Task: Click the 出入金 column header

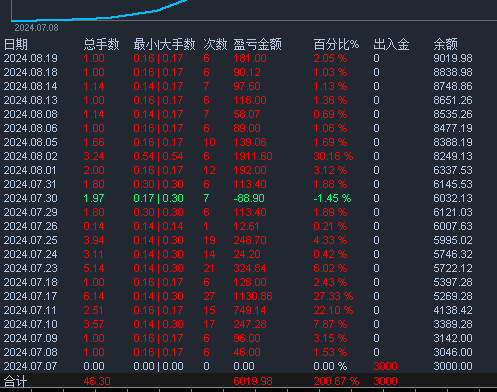Action: coord(391,44)
